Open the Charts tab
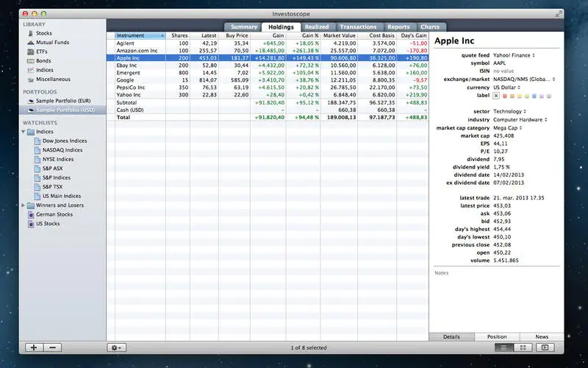Image resolution: width=588 pixels, height=368 pixels. coord(430,27)
